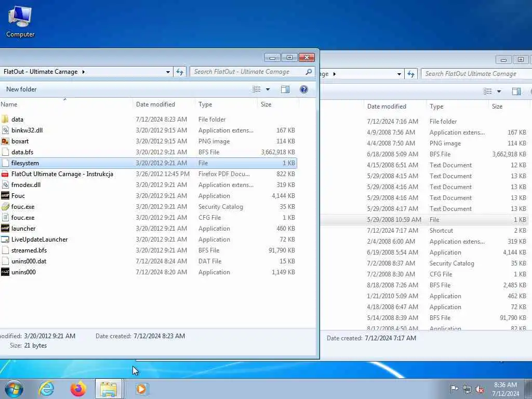Sort front window by Type column

tap(227, 104)
